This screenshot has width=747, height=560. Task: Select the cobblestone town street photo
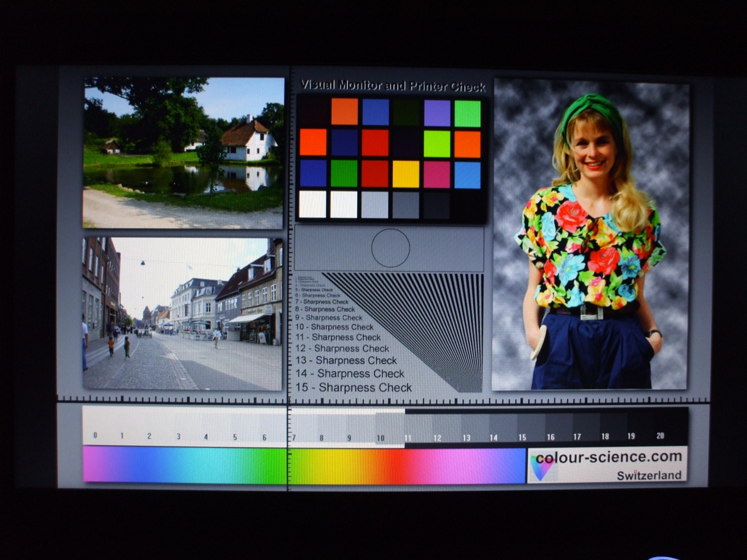tap(183, 313)
